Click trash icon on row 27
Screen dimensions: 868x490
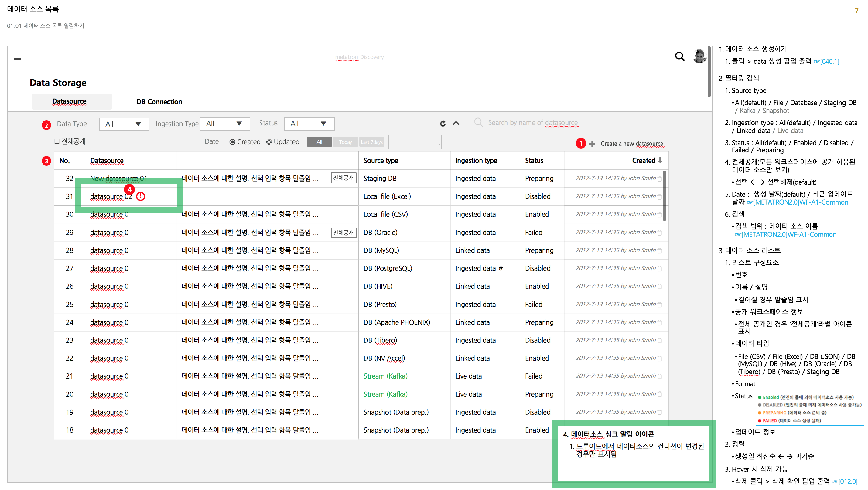pos(660,268)
